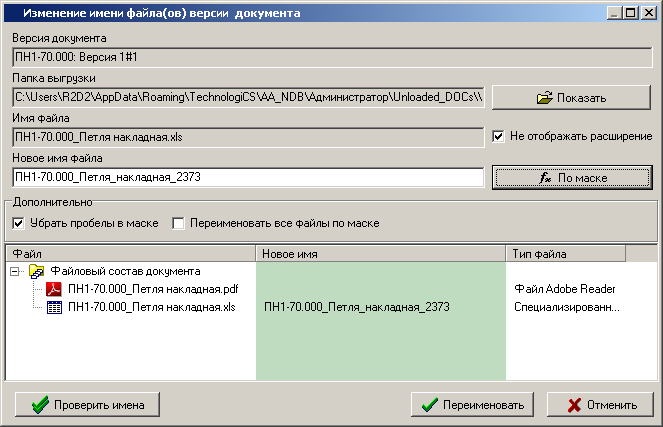Uncheck Убрать пробелы в маске
Image resolution: width=663 pixels, height=427 pixels.
click(18, 223)
